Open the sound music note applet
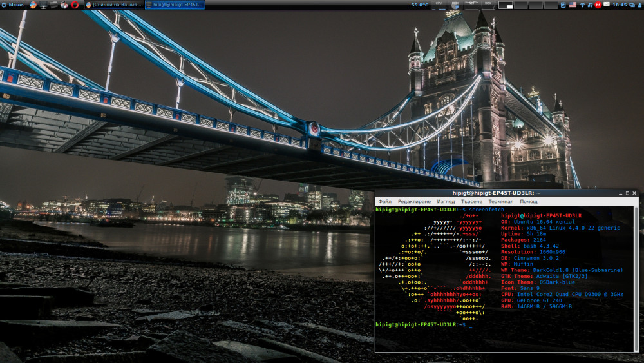The width and height of the screenshot is (644, 363). click(590, 5)
